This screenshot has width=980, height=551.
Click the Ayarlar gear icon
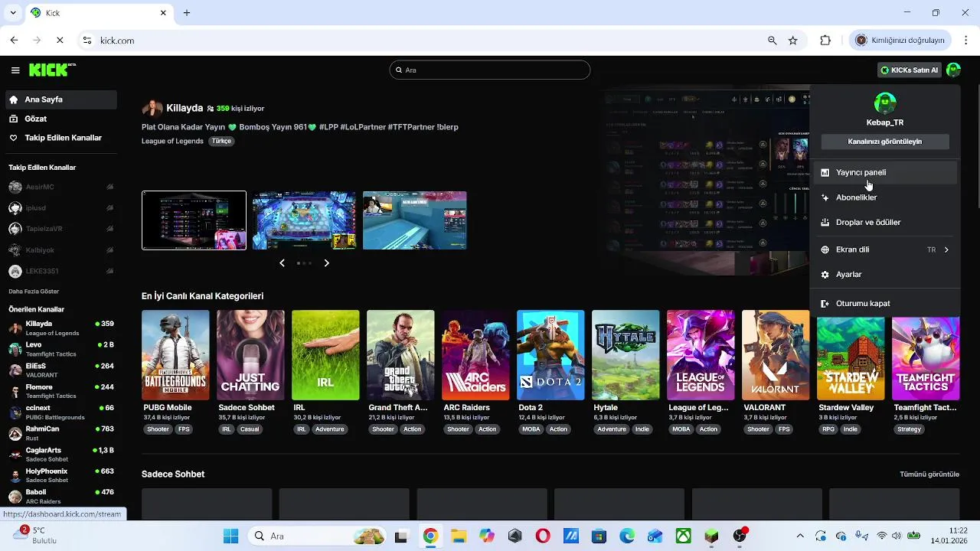point(825,275)
